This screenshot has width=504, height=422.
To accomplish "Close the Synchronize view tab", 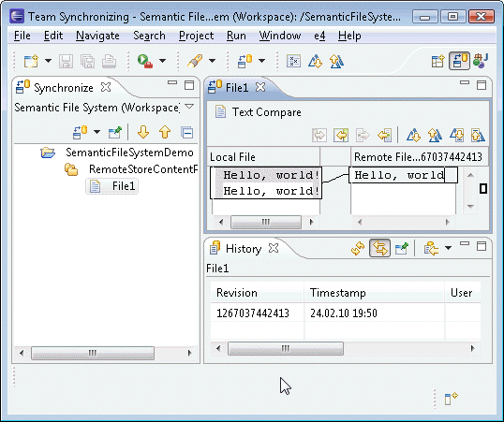I will (x=106, y=87).
